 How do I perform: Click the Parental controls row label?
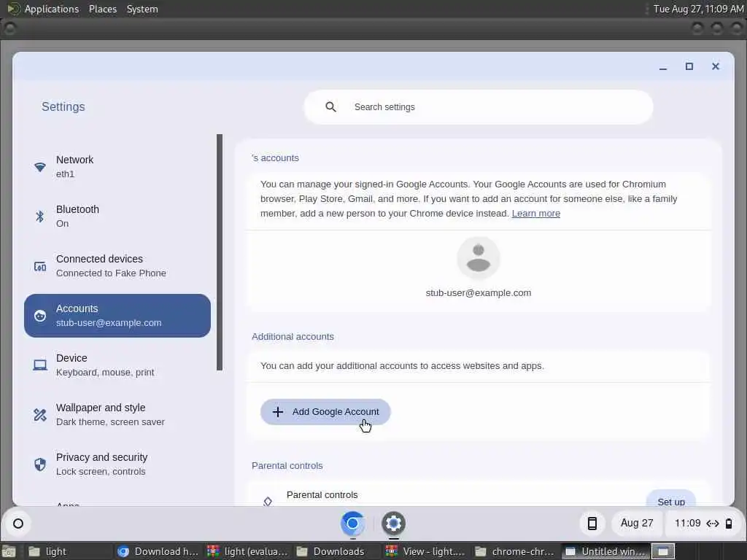pos(322,495)
